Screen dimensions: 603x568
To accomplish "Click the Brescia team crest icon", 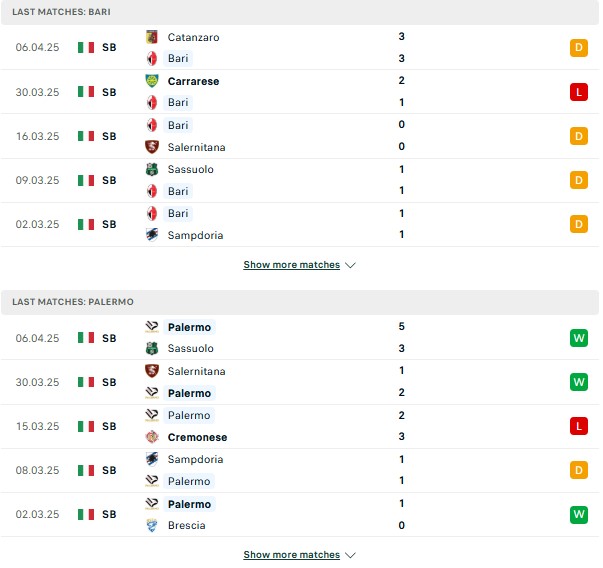I will (152, 525).
